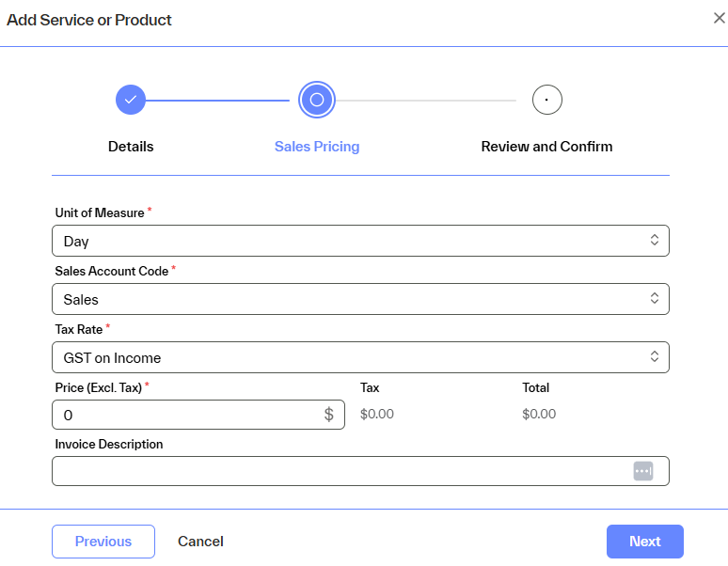
Task: Click the completed Details step checkmark circle
Action: [x=131, y=99]
